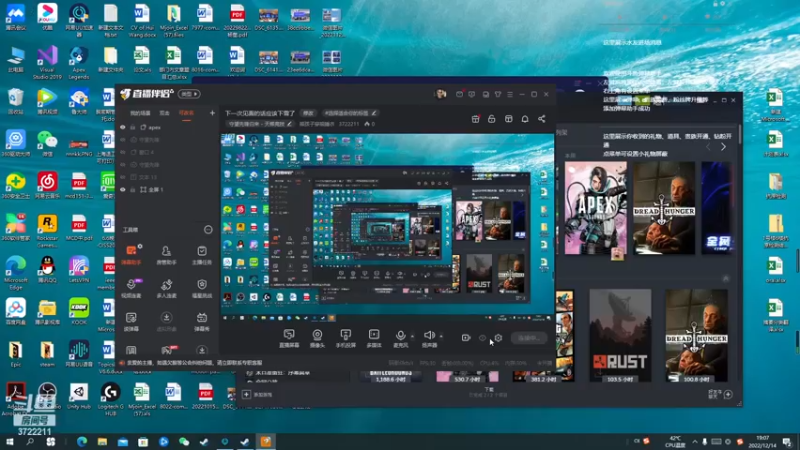The width and height of the screenshot is (800, 450).
Task: Open the Windows Start menu
Action: coord(9,442)
